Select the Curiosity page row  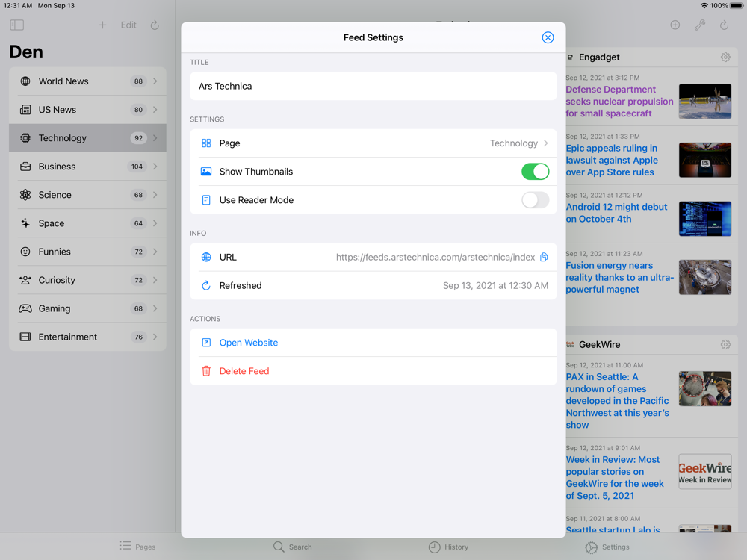[x=87, y=280]
